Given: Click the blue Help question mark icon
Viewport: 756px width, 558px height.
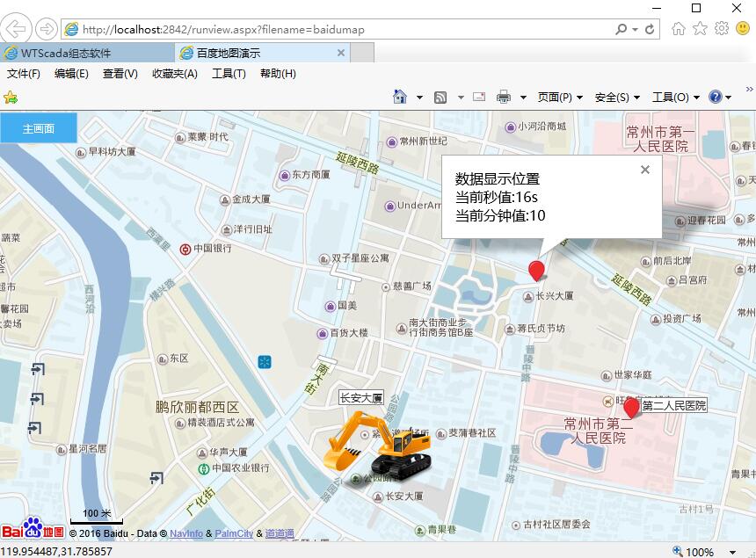Looking at the screenshot, I should coord(715,97).
